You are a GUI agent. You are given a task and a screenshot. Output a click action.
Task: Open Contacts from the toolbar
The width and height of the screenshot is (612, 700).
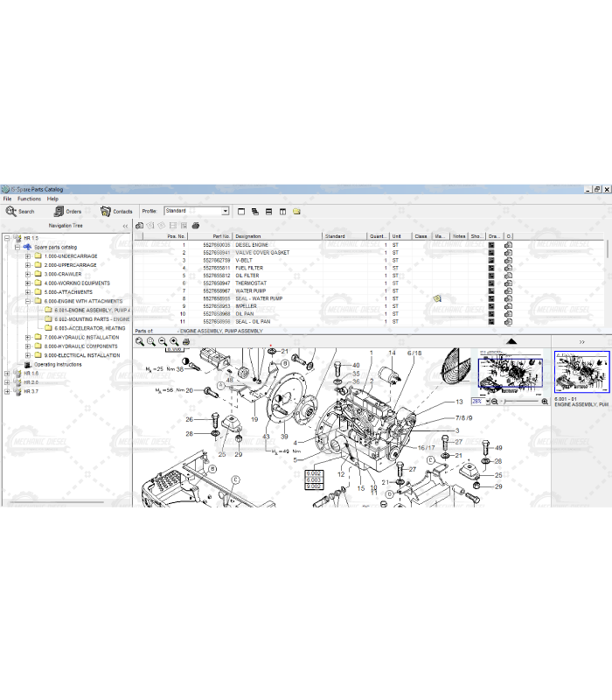[116, 211]
